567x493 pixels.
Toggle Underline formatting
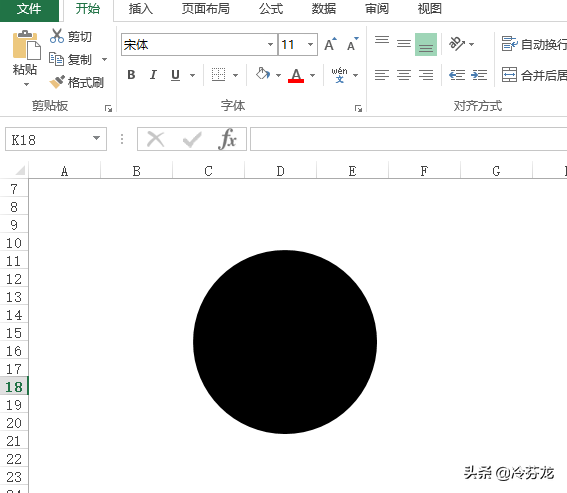coord(175,75)
